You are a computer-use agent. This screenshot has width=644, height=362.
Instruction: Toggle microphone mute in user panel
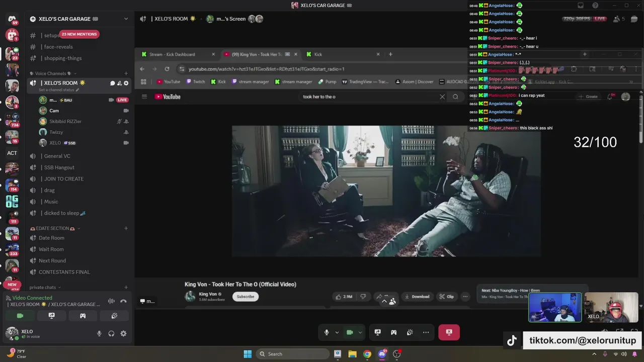[x=99, y=333]
